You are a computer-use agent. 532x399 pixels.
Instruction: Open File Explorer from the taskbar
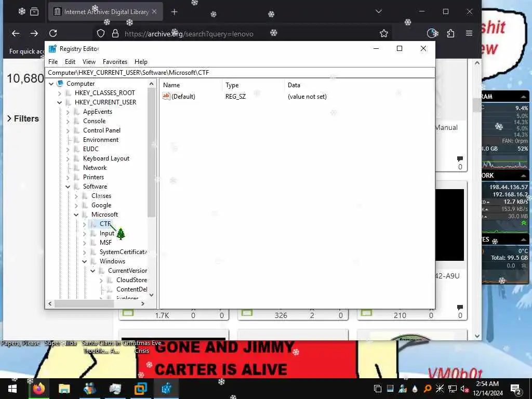64,389
